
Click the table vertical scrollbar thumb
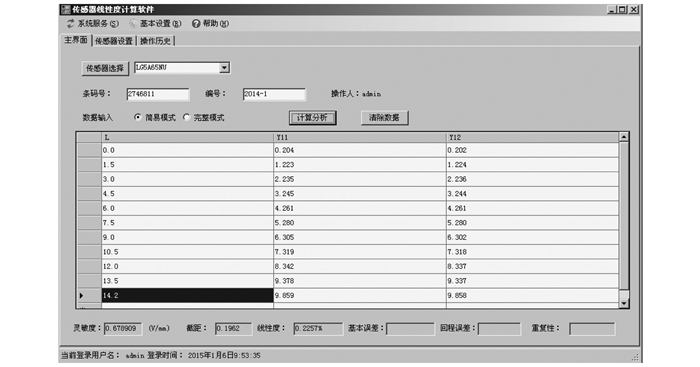[x=624, y=216]
